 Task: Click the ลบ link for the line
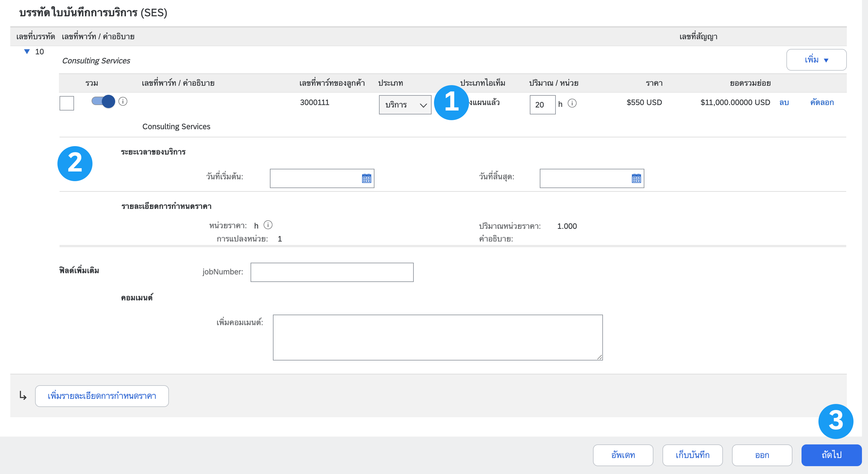784,103
